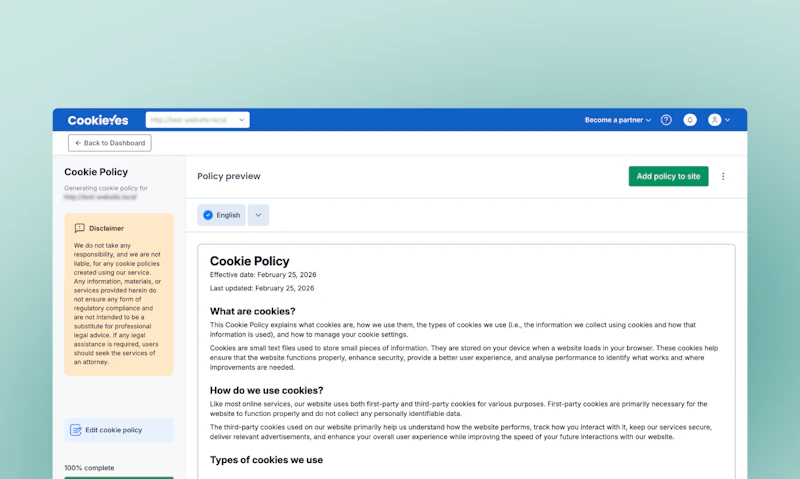Click the Disclaimer title text

(x=106, y=228)
